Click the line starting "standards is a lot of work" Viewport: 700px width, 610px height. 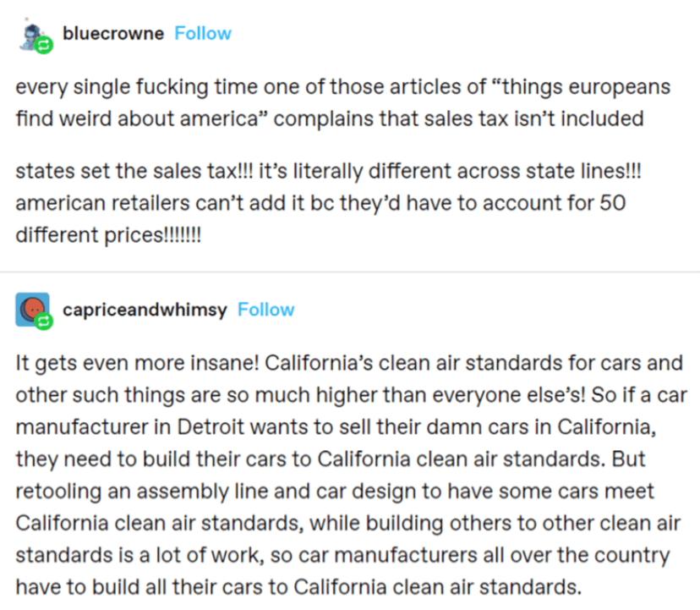pyautogui.click(x=342, y=556)
